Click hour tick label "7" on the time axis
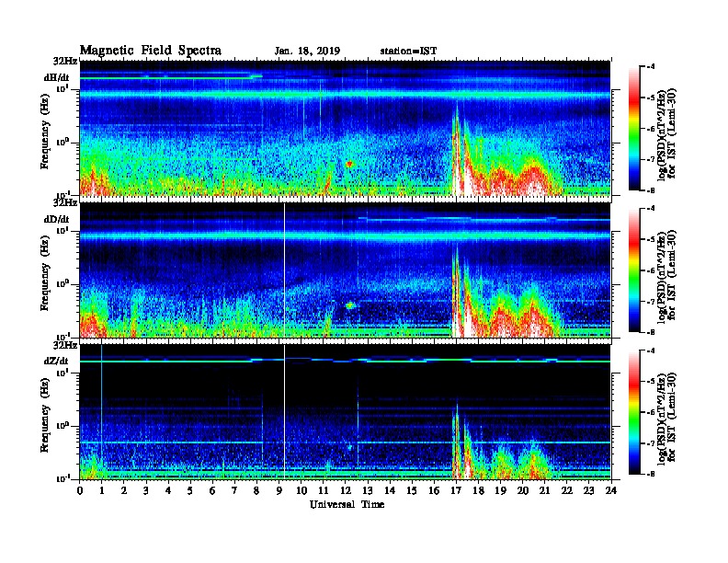Viewport: 728px width, 563px height. 234,491
